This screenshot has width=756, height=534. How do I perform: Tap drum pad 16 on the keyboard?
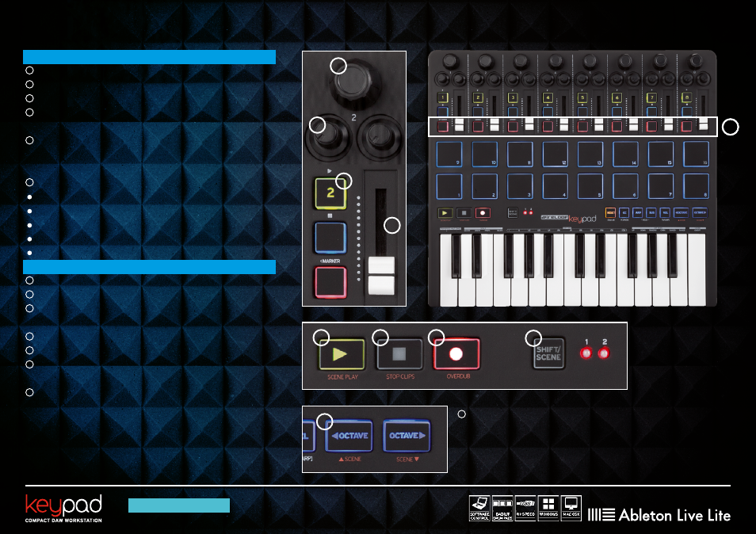[697, 154]
